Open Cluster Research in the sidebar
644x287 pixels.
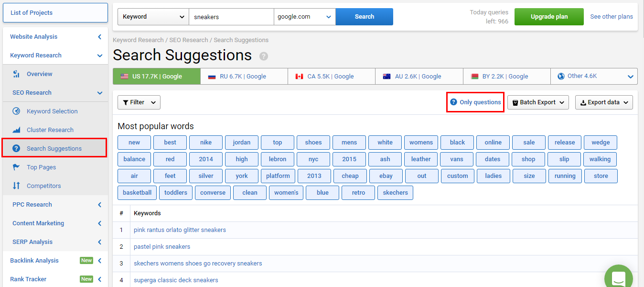point(50,130)
